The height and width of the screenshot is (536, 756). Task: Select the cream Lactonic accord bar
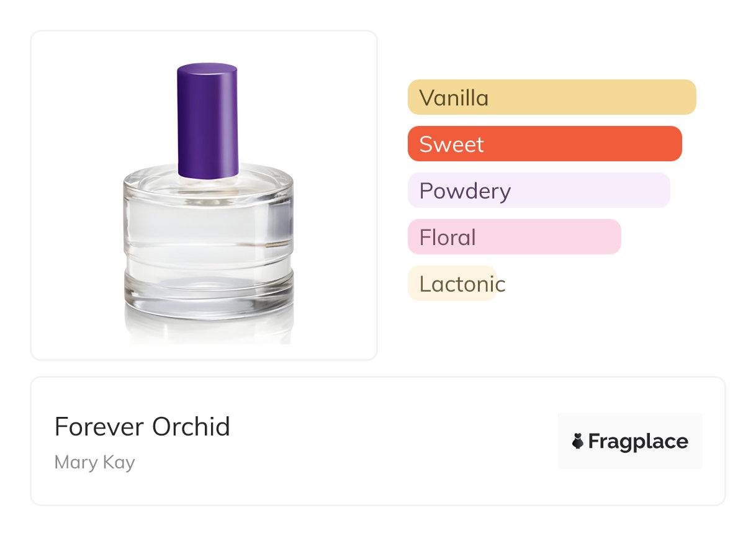coord(451,284)
